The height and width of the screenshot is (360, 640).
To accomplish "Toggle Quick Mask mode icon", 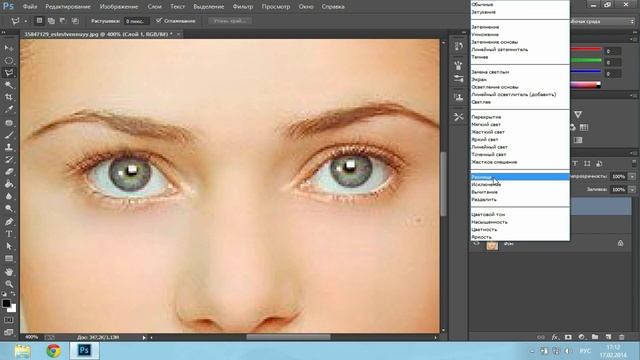I will point(9,320).
